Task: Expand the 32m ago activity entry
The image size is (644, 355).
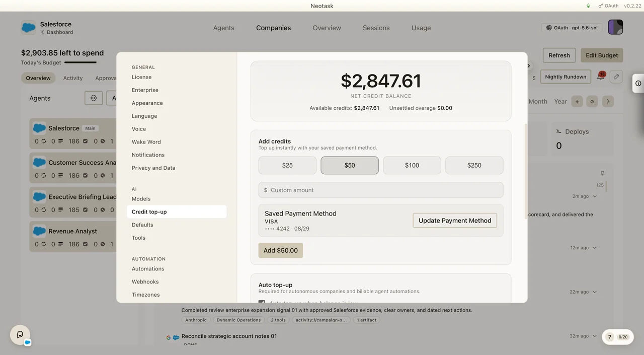Action: 595,336
